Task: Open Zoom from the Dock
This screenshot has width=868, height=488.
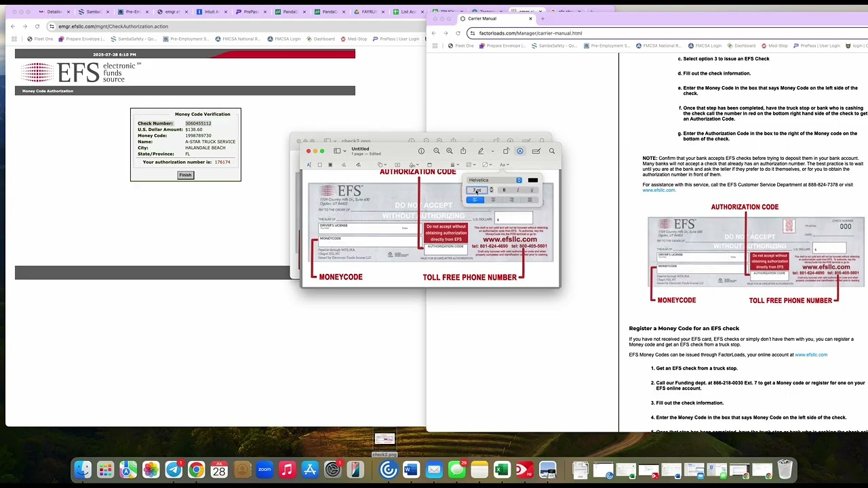Action: [264, 470]
